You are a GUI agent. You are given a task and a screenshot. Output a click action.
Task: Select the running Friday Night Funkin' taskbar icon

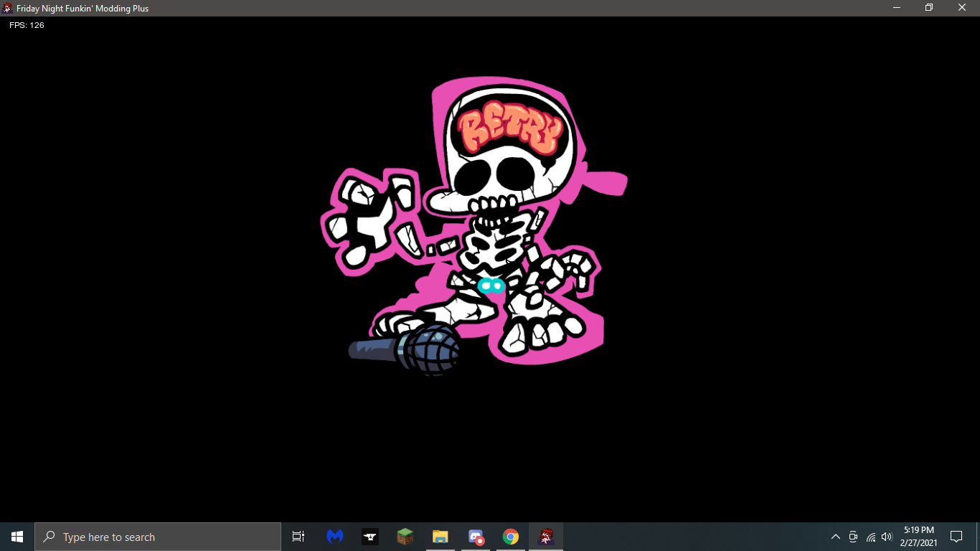tap(545, 536)
